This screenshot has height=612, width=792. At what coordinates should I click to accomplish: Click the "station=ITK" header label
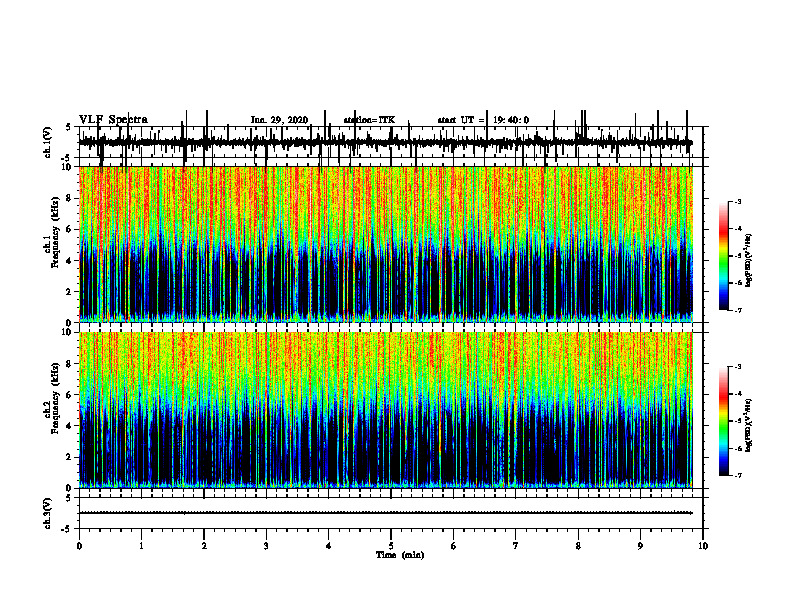(x=369, y=120)
